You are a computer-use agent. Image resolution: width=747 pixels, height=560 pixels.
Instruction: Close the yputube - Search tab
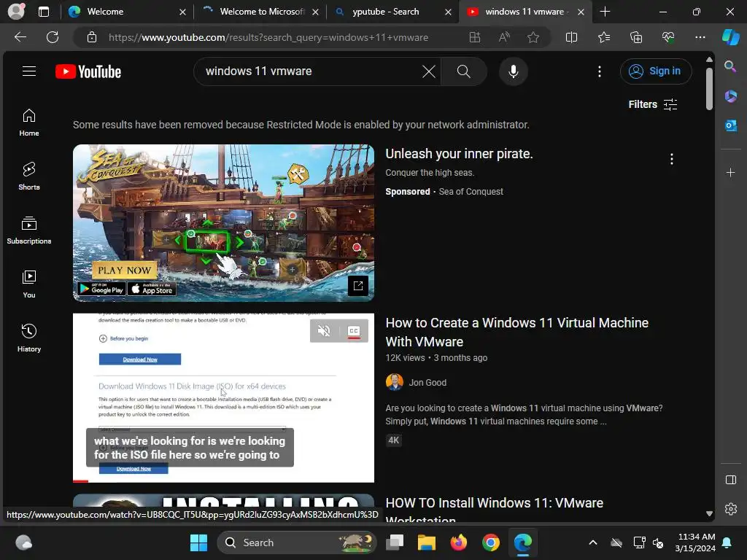tap(448, 12)
